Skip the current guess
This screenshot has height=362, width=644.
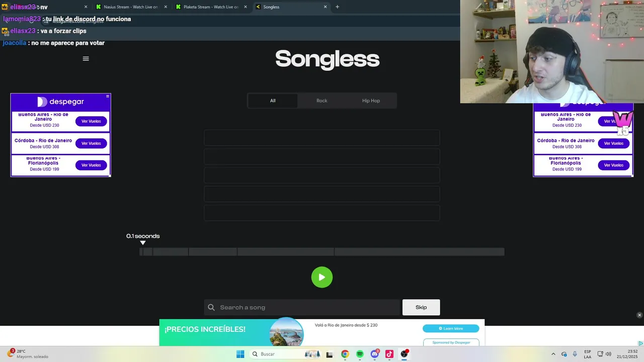[421, 307]
